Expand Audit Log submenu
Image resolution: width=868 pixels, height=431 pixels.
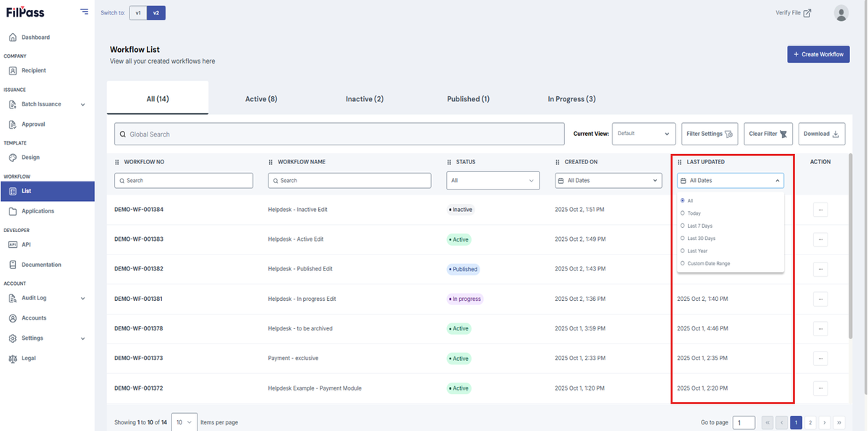point(82,298)
